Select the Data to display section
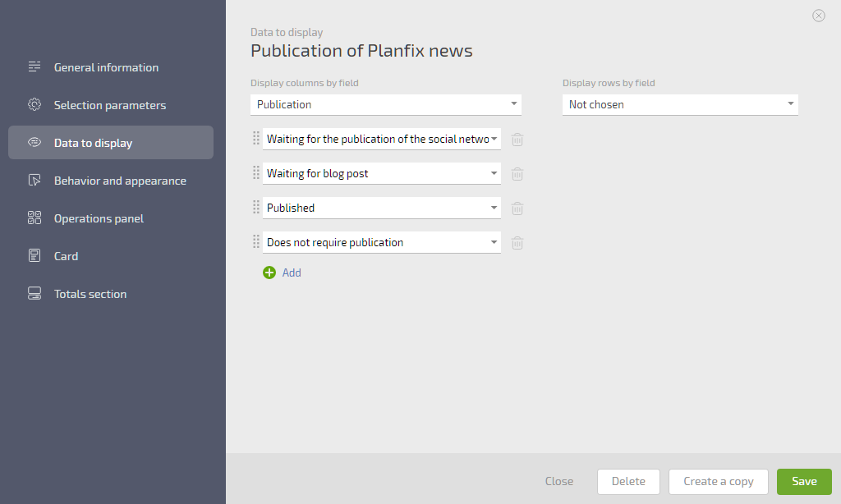841x504 pixels. [111, 143]
